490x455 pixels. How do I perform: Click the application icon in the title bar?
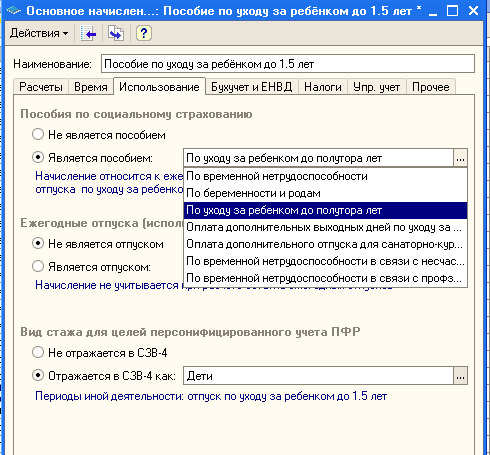point(14,11)
